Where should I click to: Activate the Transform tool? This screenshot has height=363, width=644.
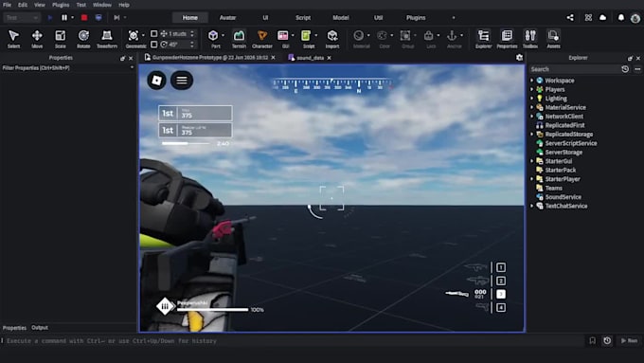point(107,39)
